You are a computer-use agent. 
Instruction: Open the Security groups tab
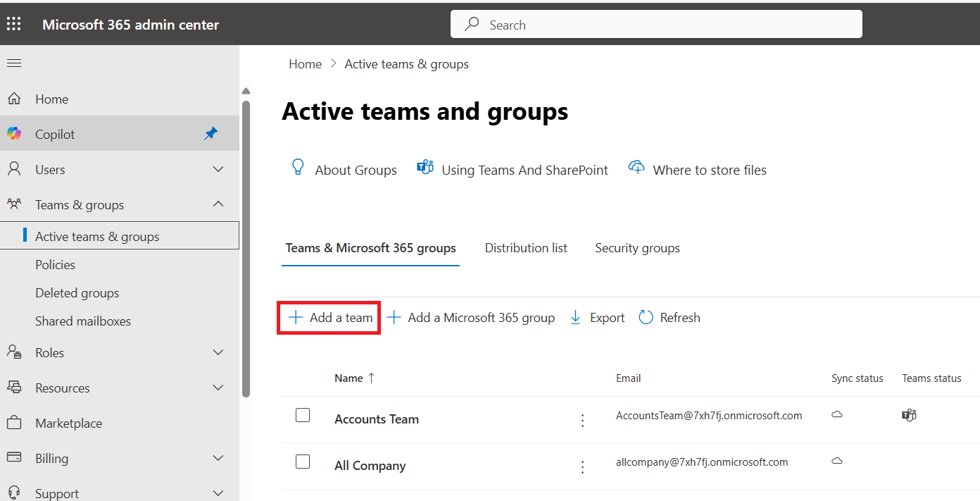tap(637, 248)
